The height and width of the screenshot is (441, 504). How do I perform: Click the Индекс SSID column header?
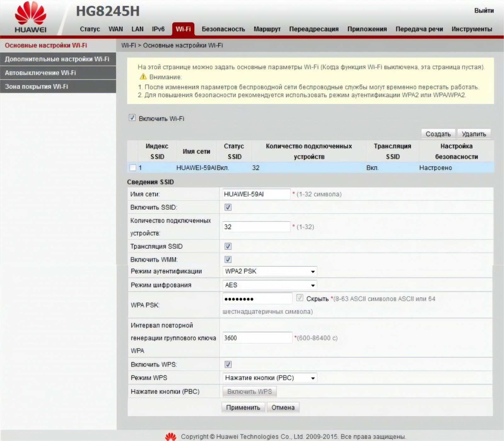click(157, 151)
